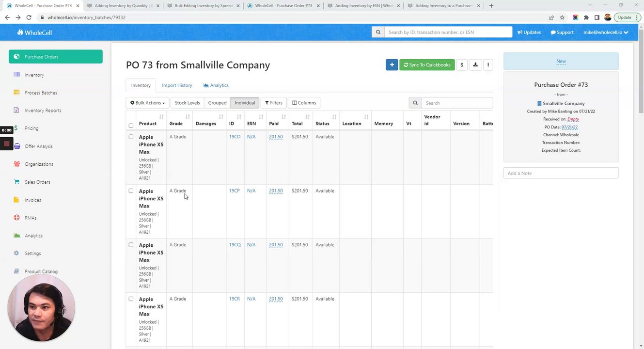Click the dollar sign button
This screenshot has width=644, height=349.
(462, 65)
